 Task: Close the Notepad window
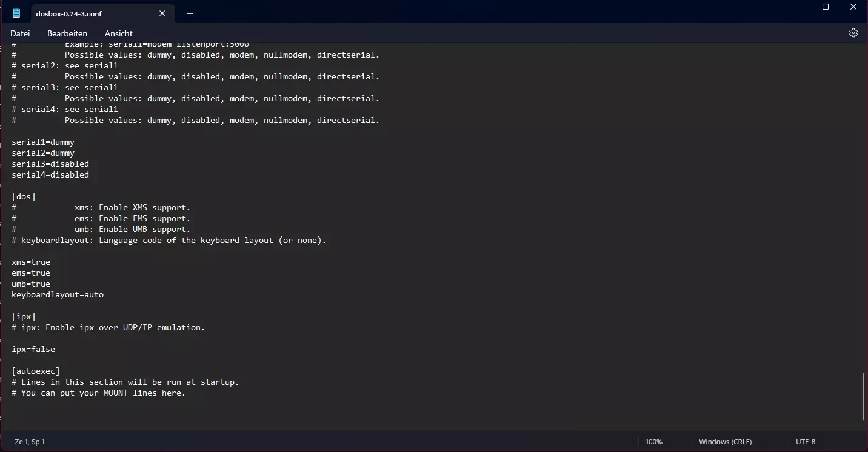(x=853, y=7)
